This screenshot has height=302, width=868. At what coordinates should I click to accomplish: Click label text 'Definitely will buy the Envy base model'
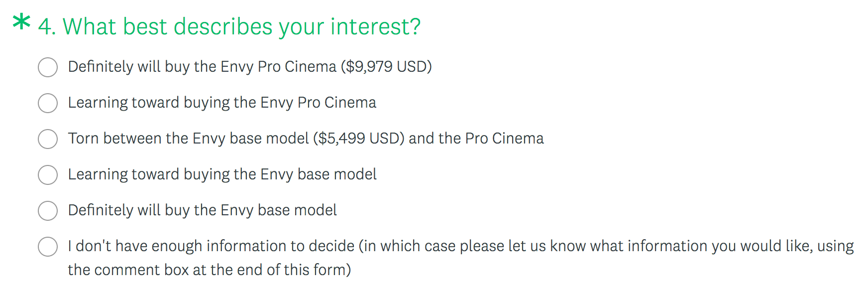click(x=202, y=210)
